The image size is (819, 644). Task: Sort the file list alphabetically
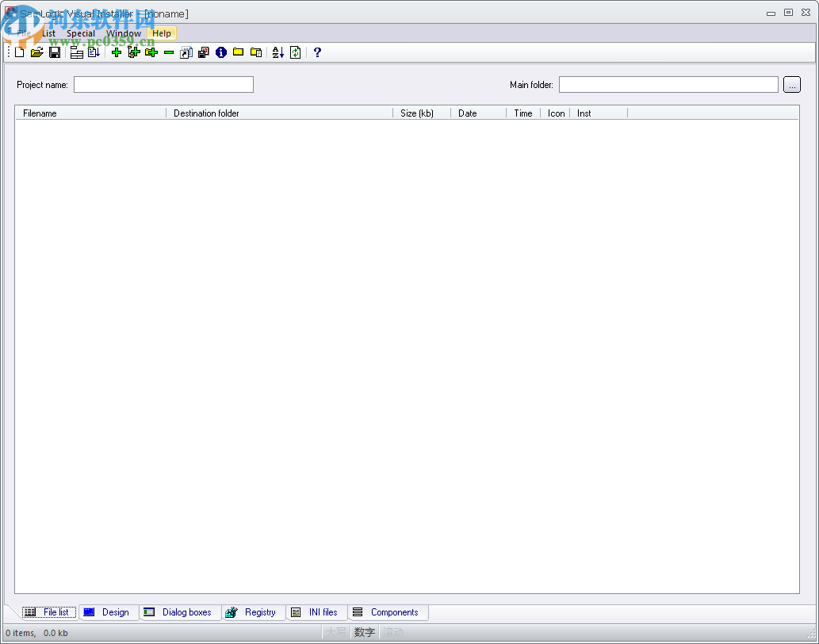(278, 52)
